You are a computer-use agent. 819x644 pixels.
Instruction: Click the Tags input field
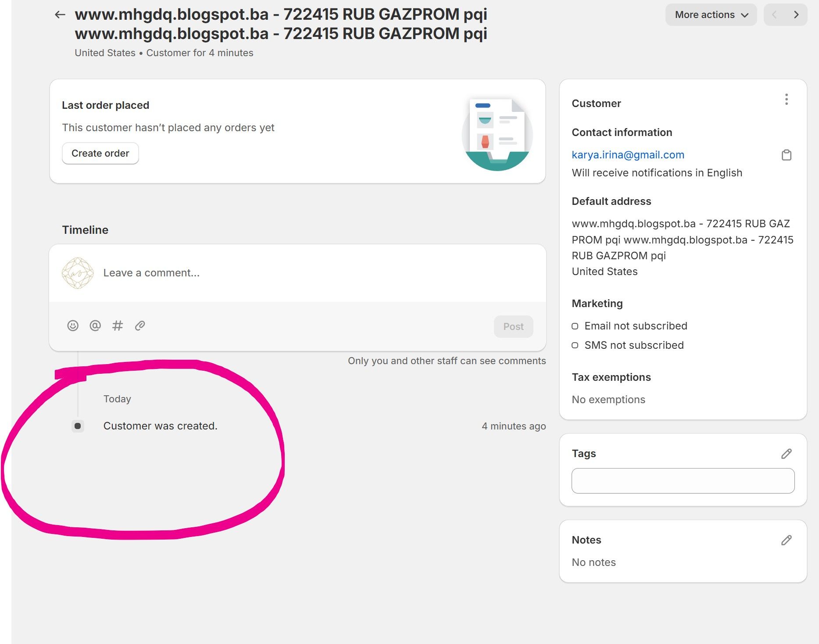683,481
